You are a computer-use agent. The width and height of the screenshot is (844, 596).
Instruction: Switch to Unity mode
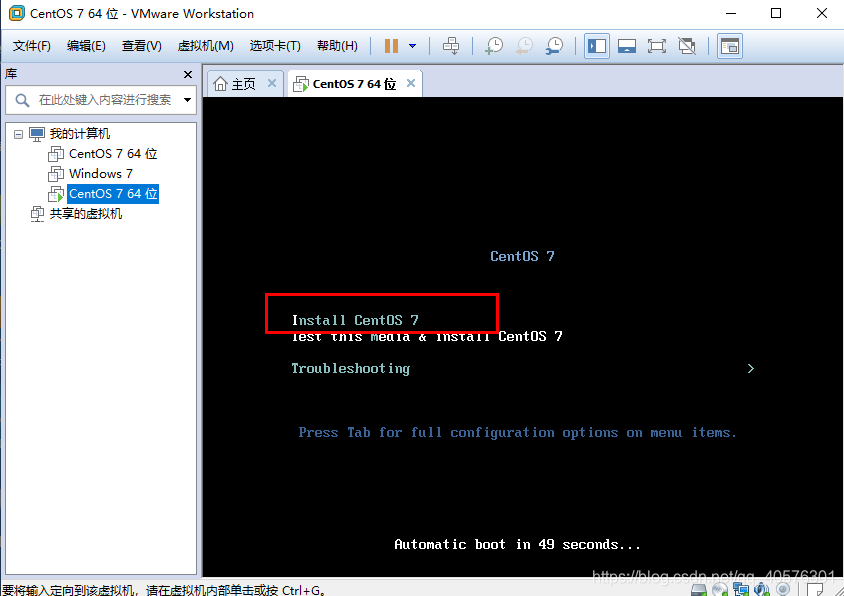(x=687, y=46)
